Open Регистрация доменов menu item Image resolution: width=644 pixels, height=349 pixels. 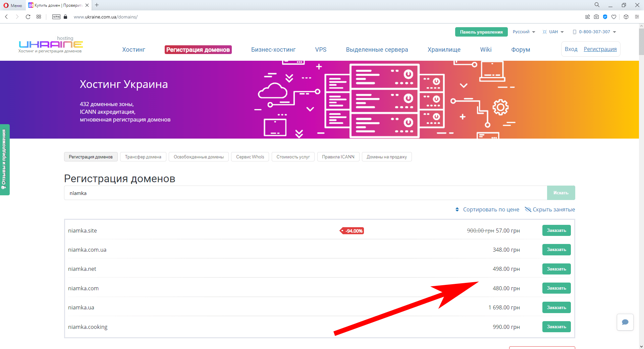198,50
